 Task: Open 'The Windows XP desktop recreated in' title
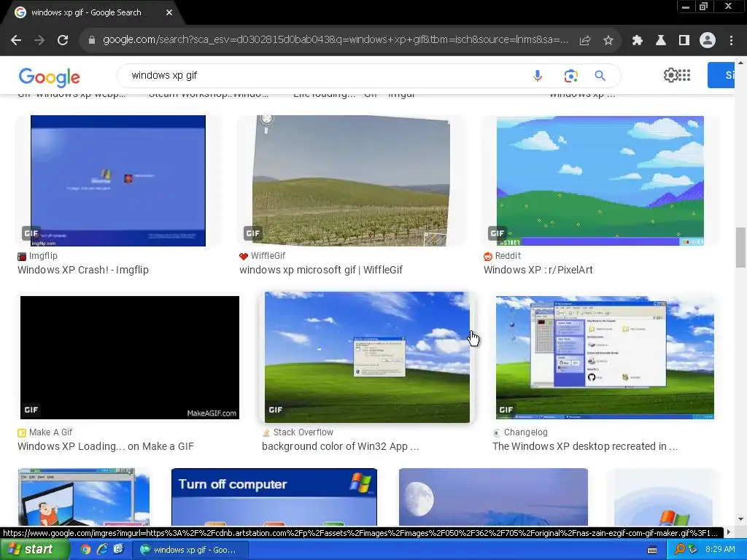pyautogui.click(x=584, y=447)
